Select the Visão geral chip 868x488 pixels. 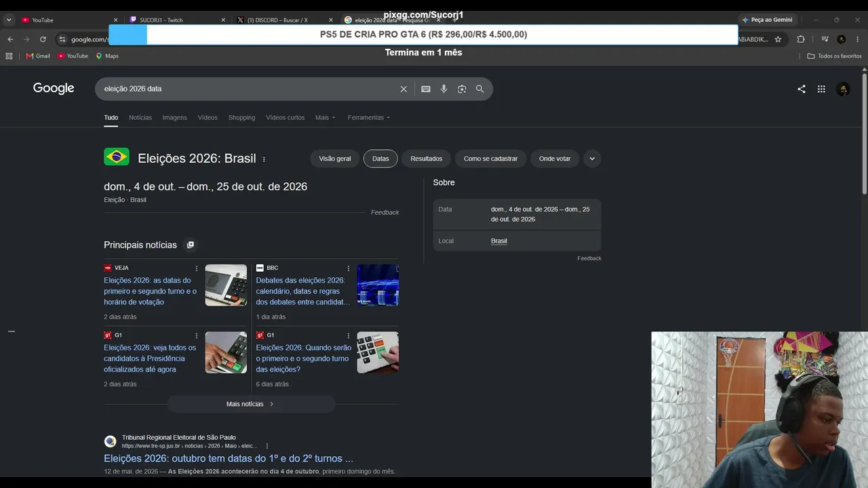(x=335, y=159)
